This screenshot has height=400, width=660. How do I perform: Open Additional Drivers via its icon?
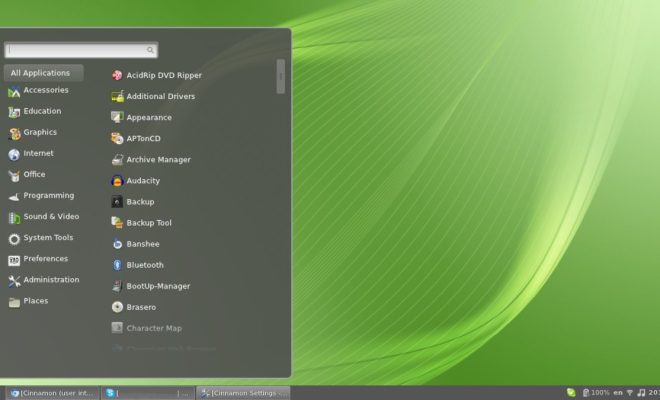click(x=117, y=96)
